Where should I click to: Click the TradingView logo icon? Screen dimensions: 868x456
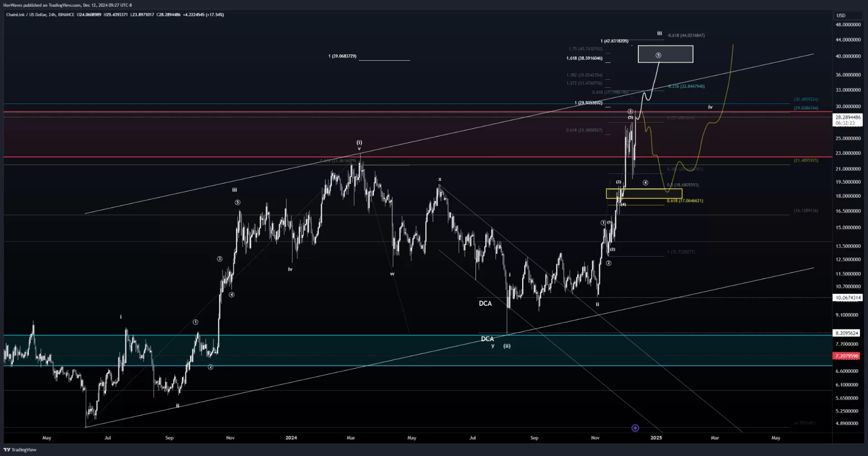pos(7,450)
